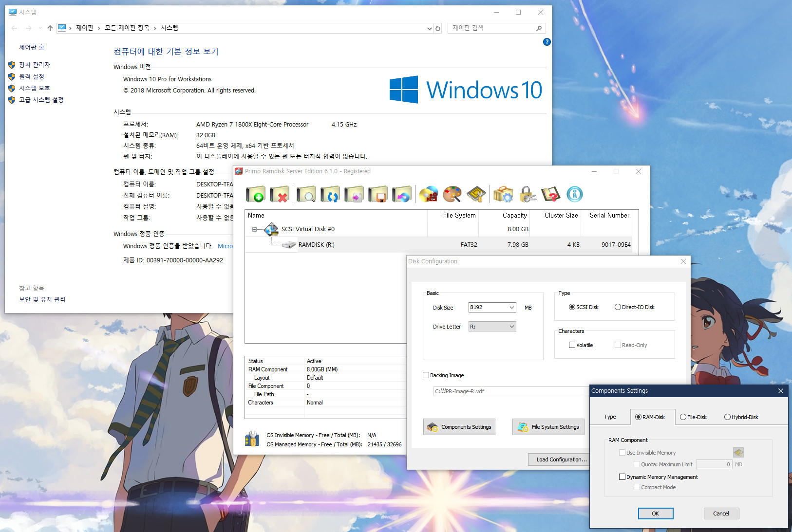Open the license padlock and keys icon
Screen dimensions: 792x532
(x=528, y=194)
